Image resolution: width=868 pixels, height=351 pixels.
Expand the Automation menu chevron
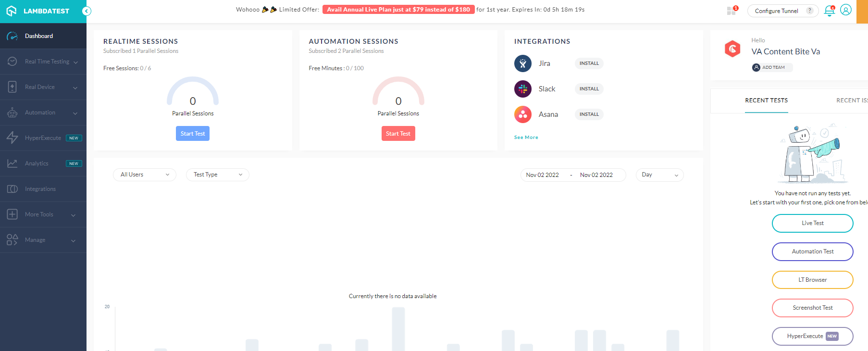coord(75,113)
